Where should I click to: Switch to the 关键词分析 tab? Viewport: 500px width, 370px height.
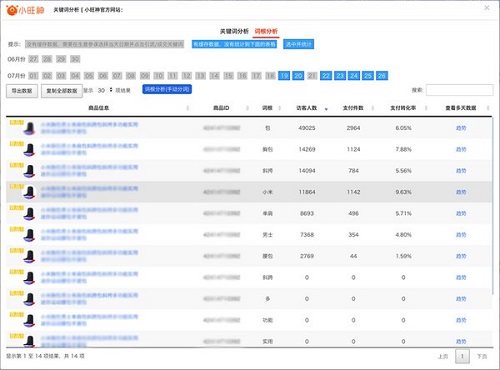[x=234, y=31]
